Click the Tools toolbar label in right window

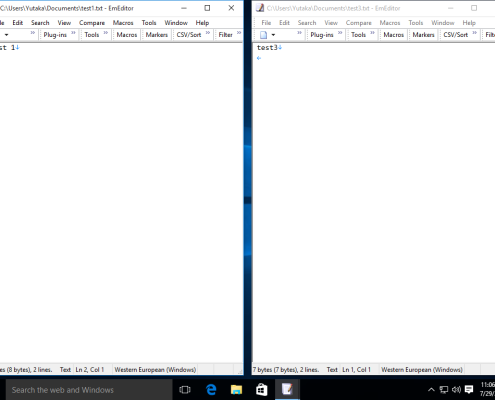coord(358,35)
